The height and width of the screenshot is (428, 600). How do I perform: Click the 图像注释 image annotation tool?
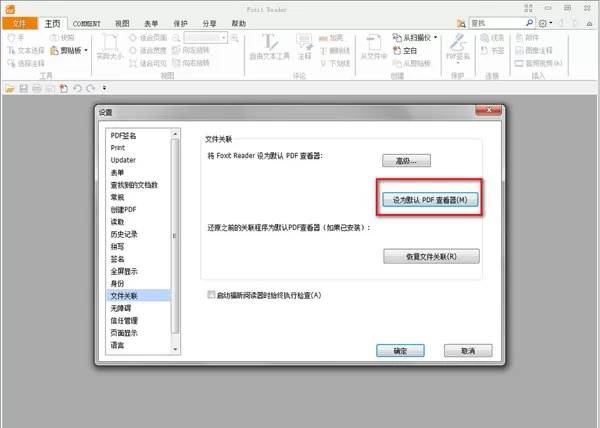pyautogui.click(x=534, y=50)
